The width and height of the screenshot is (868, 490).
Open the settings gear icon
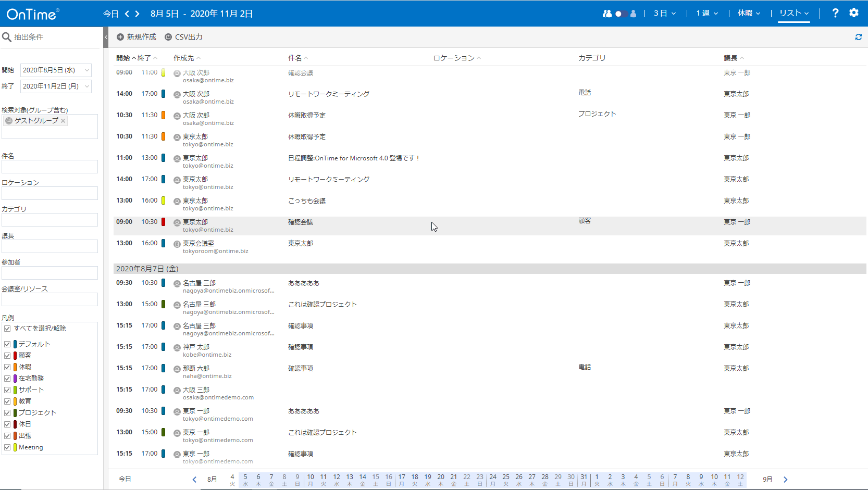[x=854, y=13]
